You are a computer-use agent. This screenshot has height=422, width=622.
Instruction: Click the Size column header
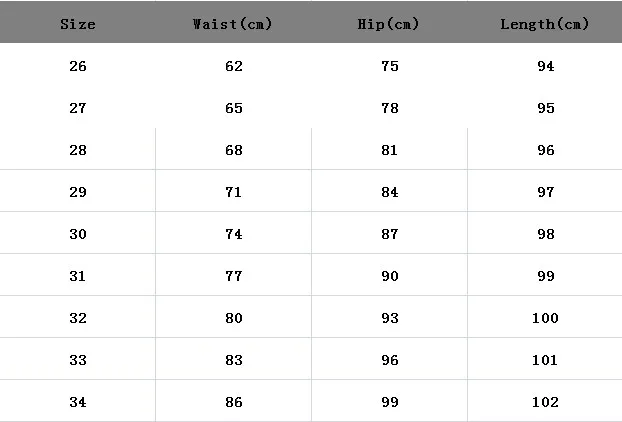78,24
